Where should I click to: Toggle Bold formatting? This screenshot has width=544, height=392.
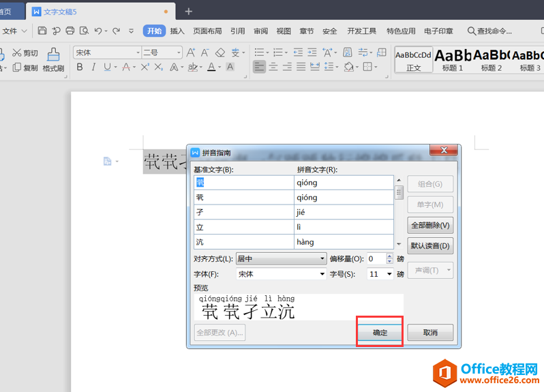pyautogui.click(x=80, y=67)
